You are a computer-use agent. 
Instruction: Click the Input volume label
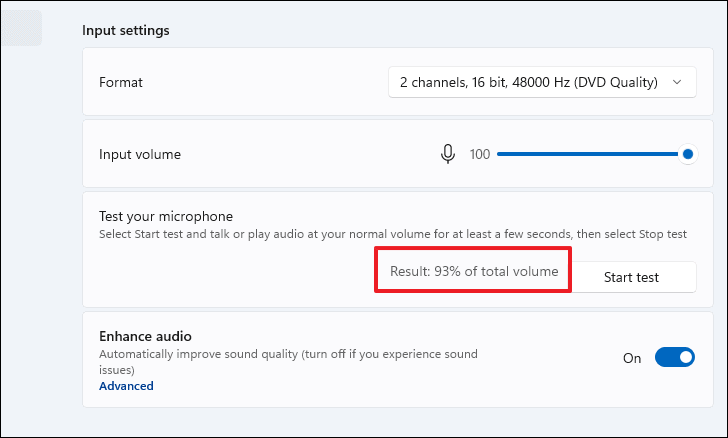[x=140, y=154]
